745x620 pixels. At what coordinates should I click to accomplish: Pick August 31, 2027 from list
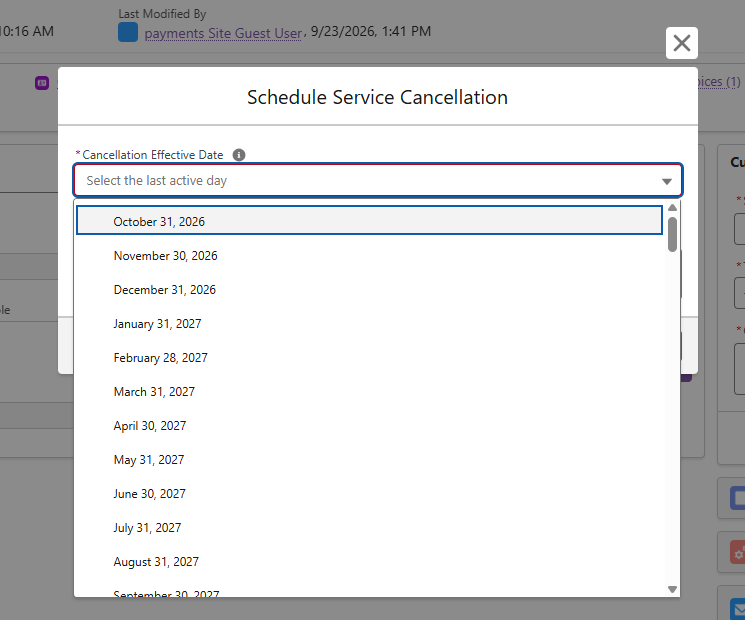369,562
